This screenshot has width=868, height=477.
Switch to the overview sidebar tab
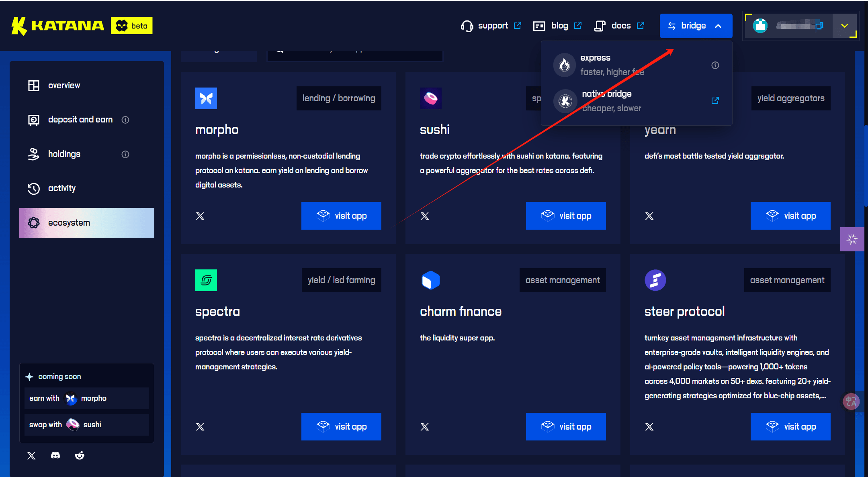tap(64, 86)
